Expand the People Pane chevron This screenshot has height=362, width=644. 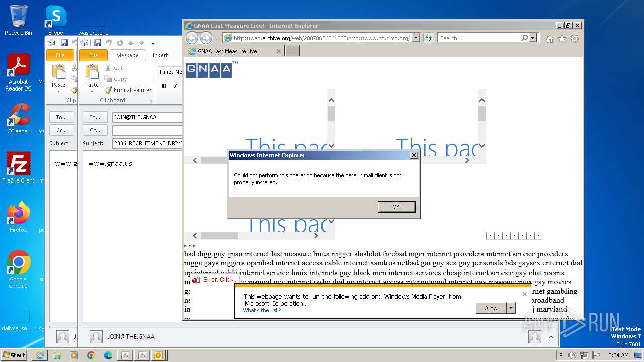click(x=551, y=337)
